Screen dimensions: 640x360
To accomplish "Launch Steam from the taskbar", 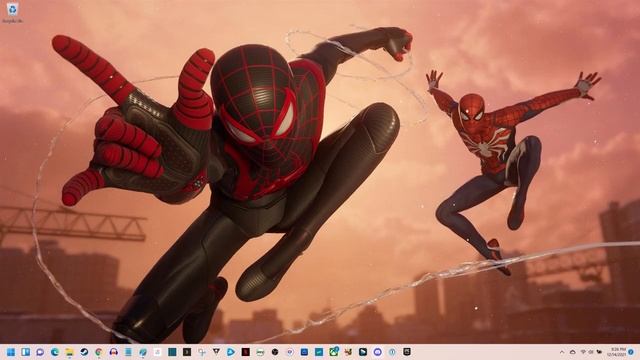I will tap(84, 352).
